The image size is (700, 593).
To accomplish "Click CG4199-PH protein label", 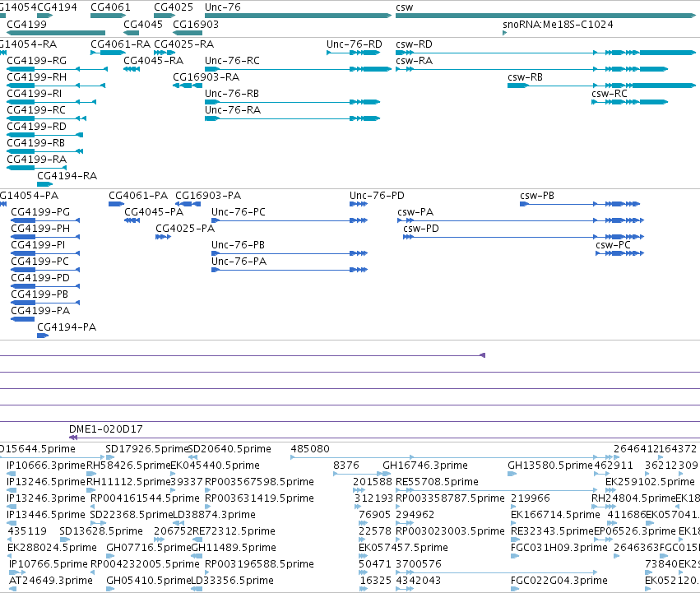I will [40, 229].
